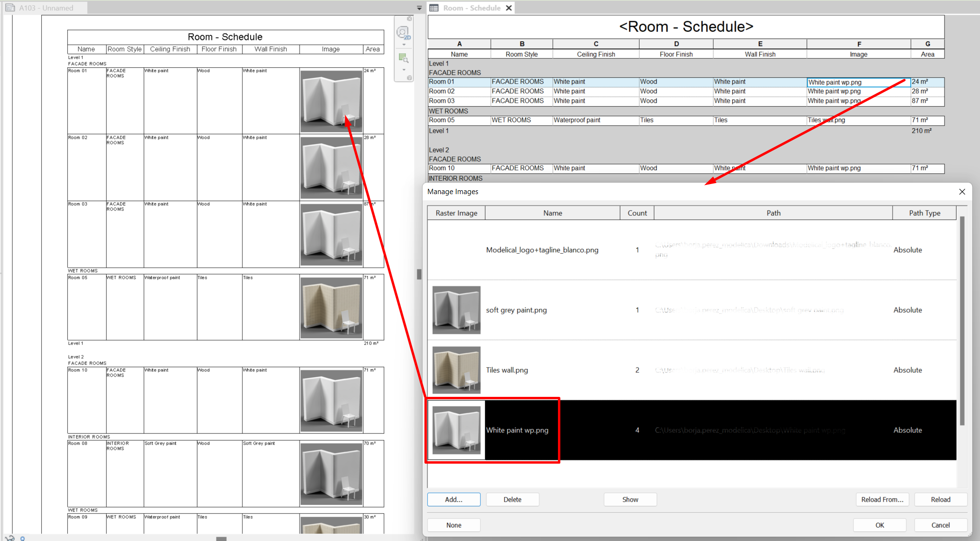The width and height of the screenshot is (980, 541).
Task: Click the schedule table icon on the Room - Schedule tab
Action: pyautogui.click(x=434, y=8)
